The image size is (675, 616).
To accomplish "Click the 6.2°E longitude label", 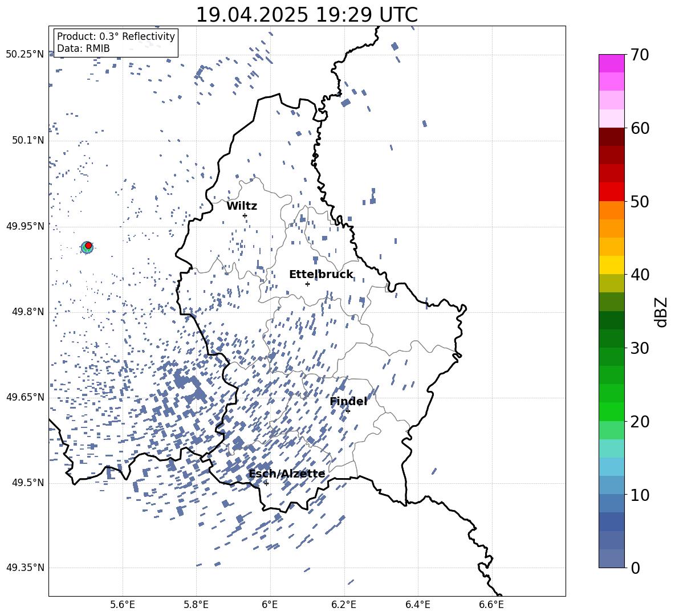I will [344, 605].
